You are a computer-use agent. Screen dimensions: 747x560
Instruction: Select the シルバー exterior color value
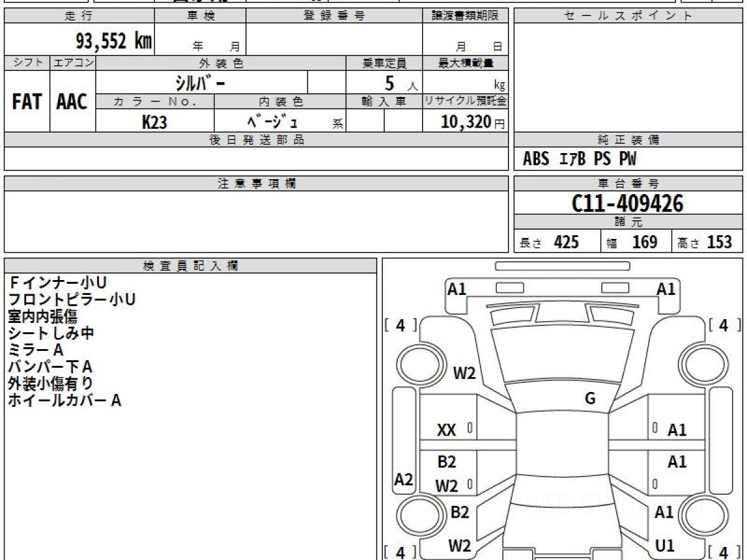tap(201, 83)
